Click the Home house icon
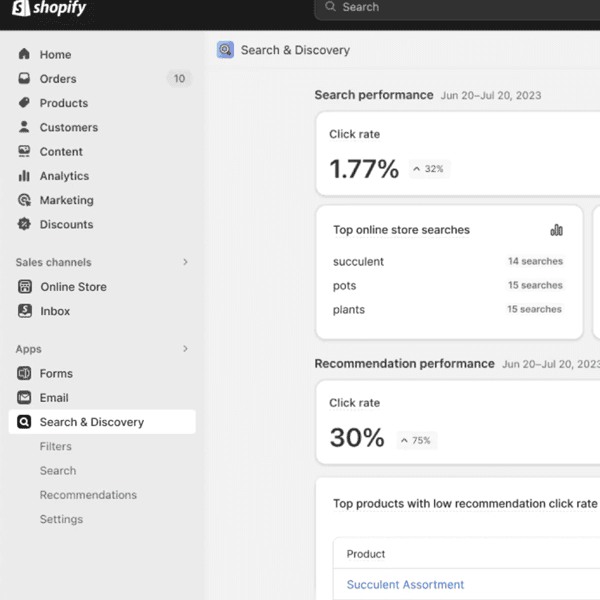Viewport: 600px width, 600px height. tap(24, 54)
